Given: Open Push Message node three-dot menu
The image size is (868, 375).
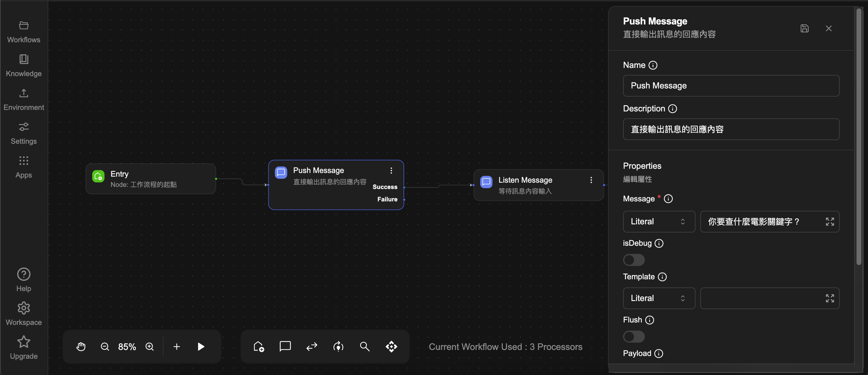Looking at the screenshot, I should (391, 171).
